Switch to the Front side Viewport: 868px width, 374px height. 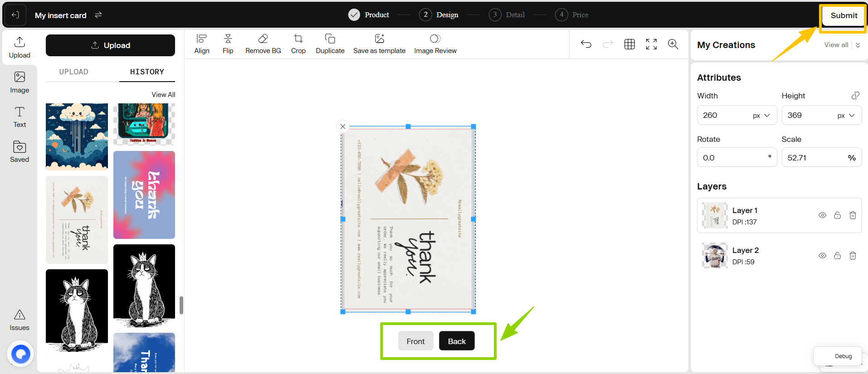pyautogui.click(x=415, y=341)
